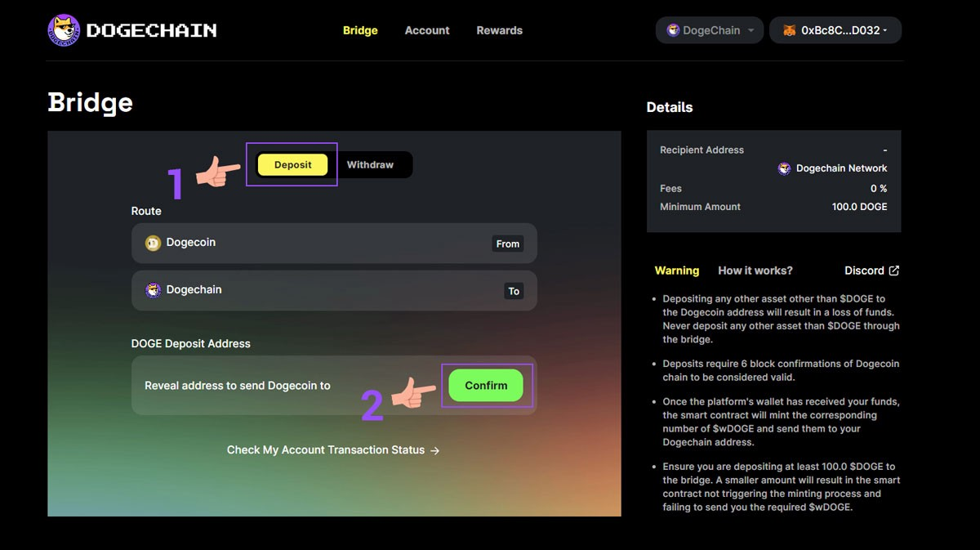Click warning text about 6 block confirmations

(781, 370)
